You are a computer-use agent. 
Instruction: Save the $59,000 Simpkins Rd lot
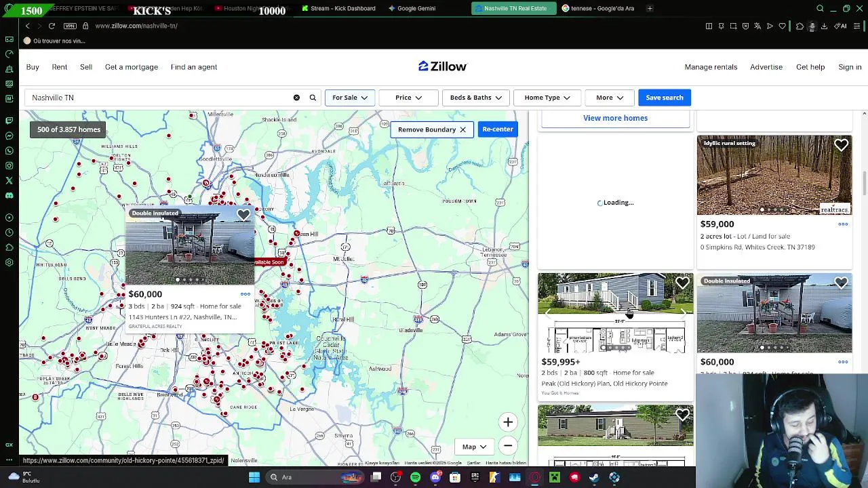pyautogui.click(x=842, y=145)
